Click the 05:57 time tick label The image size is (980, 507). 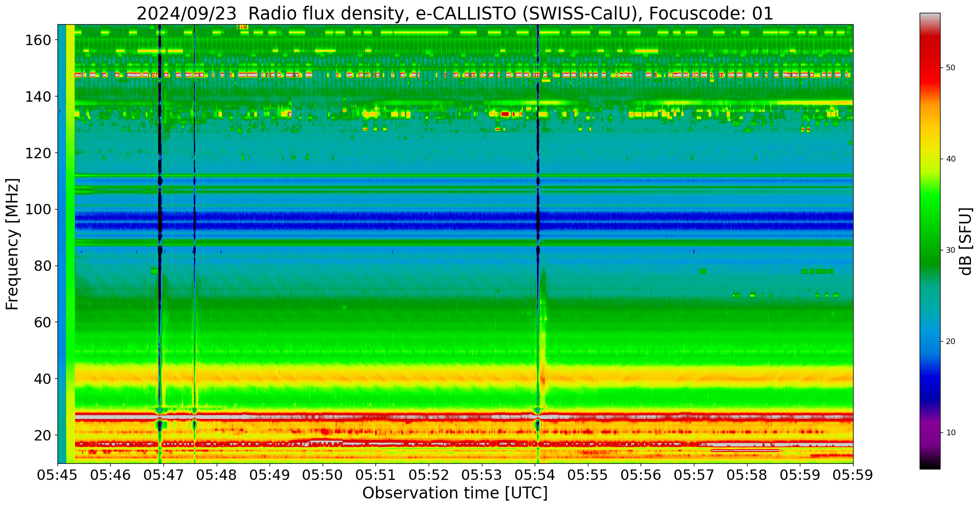point(694,475)
